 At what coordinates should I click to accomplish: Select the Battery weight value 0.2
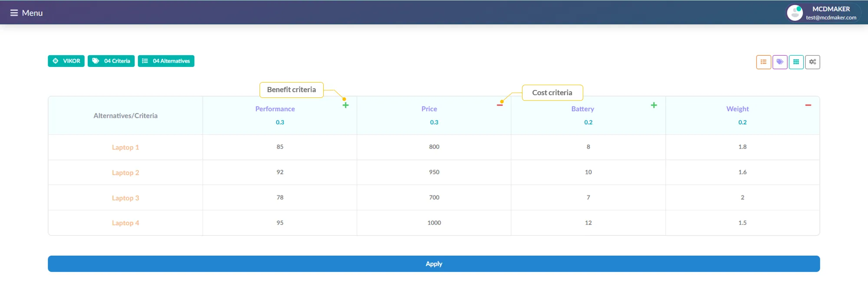[589, 123]
